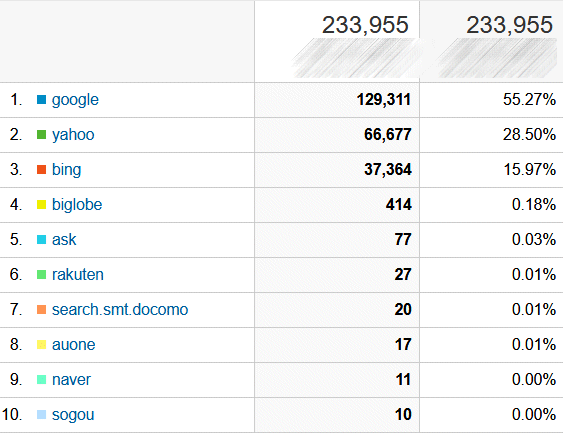Open the search.smt.docomo source link
The width and height of the screenshot is (563, 433).
[x=120, y=309]
